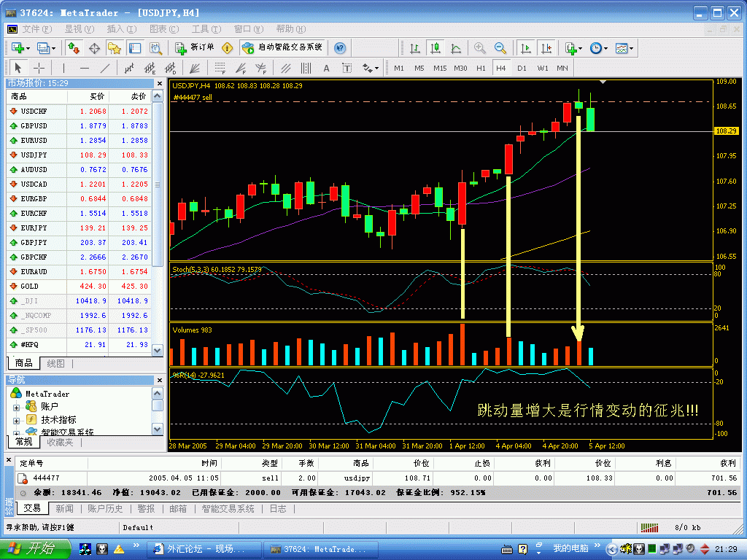
Task: Click the 自动智能交易系统 expert advisors button
Action: coord(284,47)
